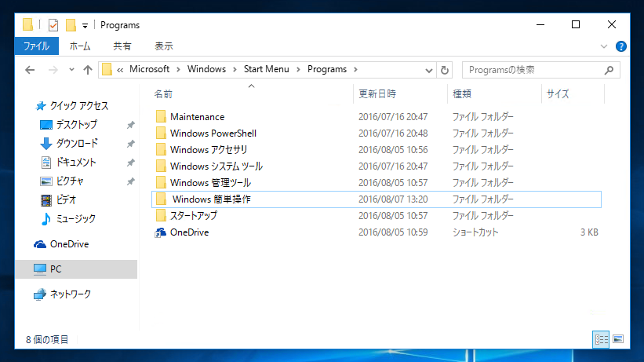Screen dimensions: 644x362
Task: Select the Windows PowerShell folder icon
Action: 161,133
